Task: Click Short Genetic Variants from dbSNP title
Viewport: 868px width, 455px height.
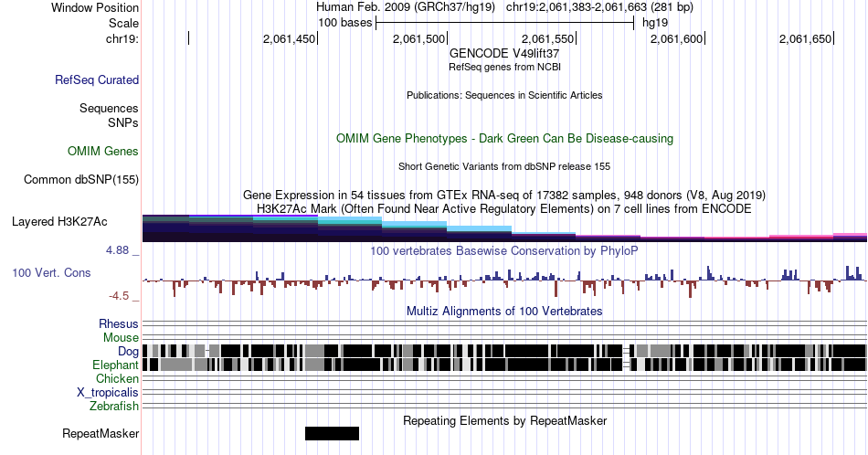Action: point(504,166)
